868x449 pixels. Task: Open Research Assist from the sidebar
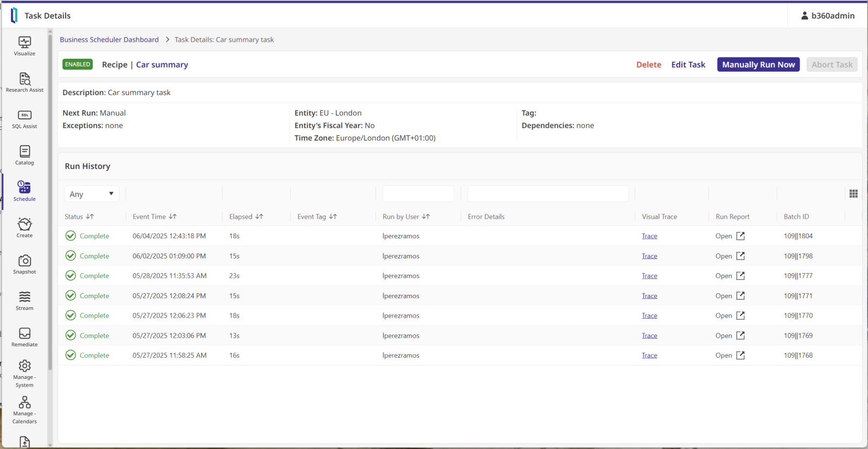[24, 82]
